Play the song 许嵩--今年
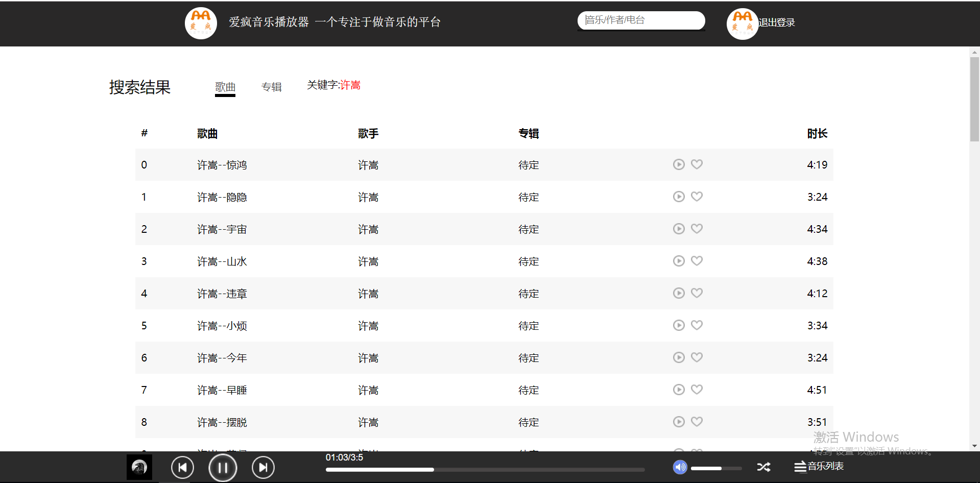 [679, 357]
